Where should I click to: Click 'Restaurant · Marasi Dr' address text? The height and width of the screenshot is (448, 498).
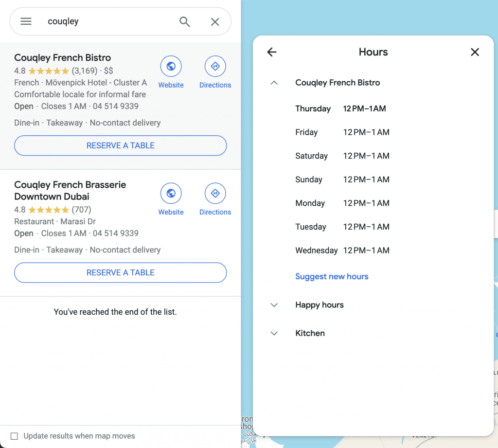click(x=55, y=221)
